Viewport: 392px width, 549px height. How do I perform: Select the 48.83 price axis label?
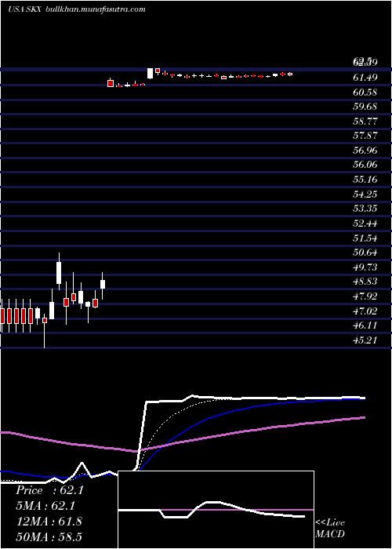click(365, 282)
